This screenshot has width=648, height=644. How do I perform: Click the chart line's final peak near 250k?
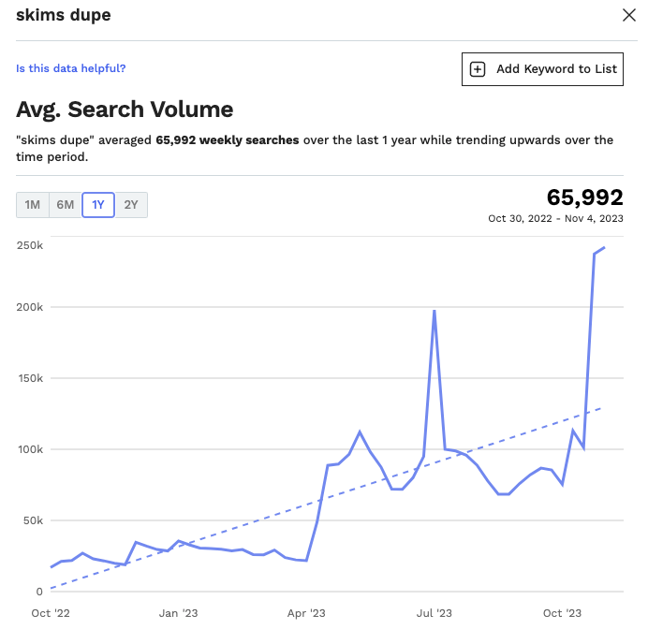[x=604, y=248]
